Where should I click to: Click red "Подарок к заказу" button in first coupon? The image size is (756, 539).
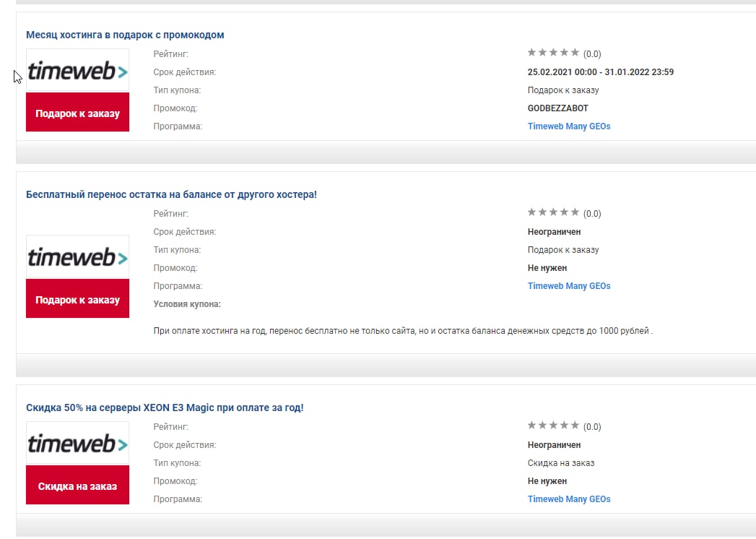[78, 113]
